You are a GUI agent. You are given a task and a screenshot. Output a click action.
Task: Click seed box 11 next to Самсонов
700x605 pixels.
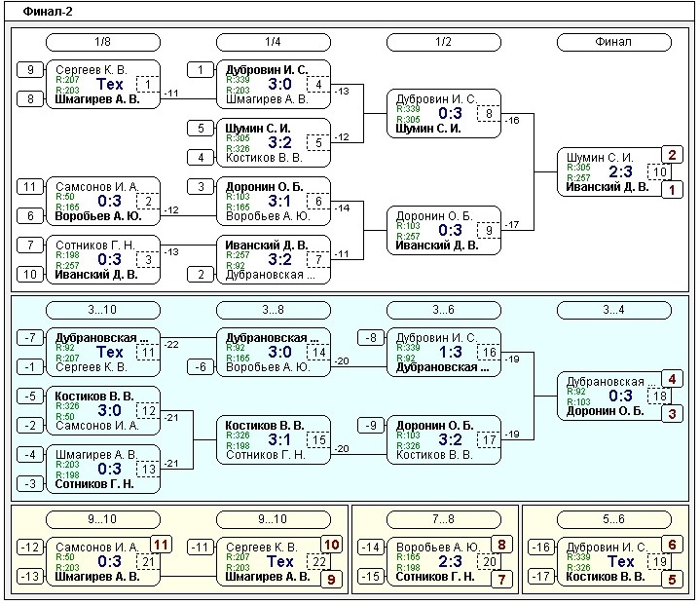[x=30, y=186]
